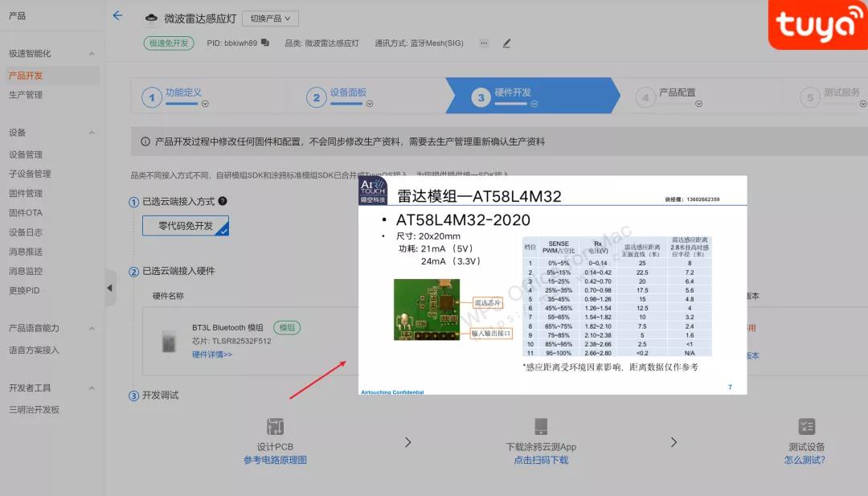The height and width of the screenshot is (496, 868).
Task: Open 设备日志 in sidebar
Action: point(26,232)
